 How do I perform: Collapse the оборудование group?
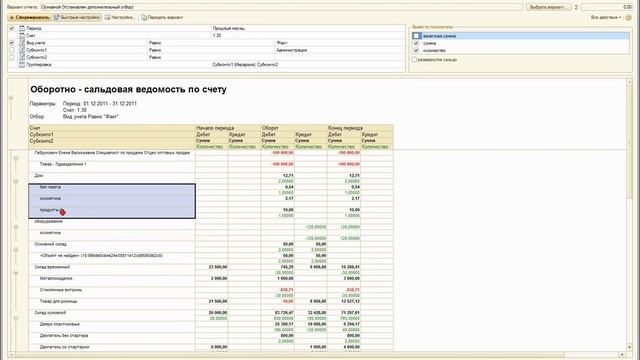[x=16, y=227]
